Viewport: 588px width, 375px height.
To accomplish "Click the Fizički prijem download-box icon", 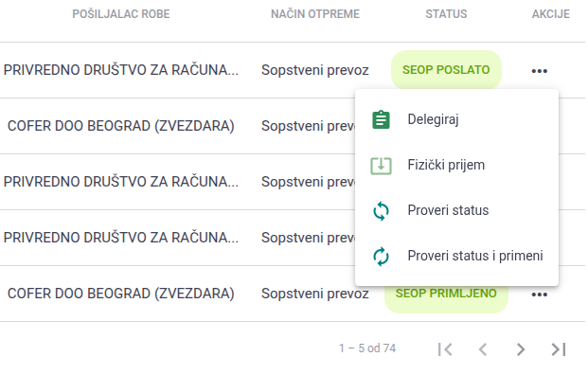I will [x=381, y=166].
